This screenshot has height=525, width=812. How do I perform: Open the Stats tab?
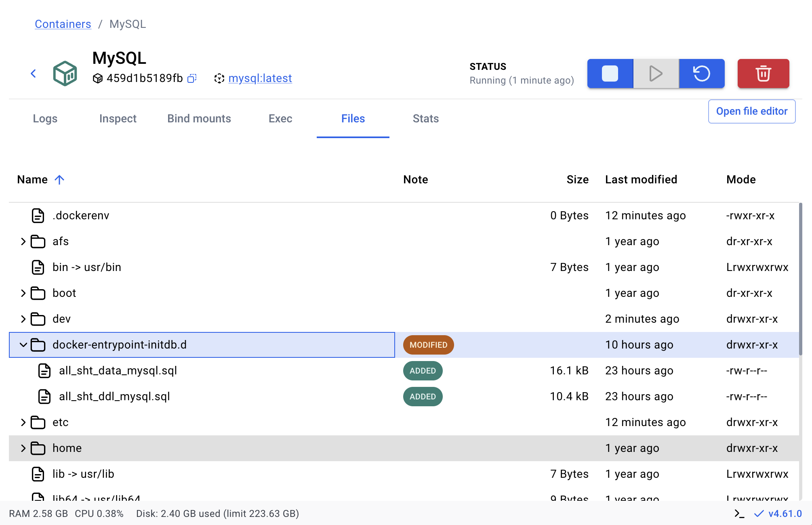pos(425,118)
